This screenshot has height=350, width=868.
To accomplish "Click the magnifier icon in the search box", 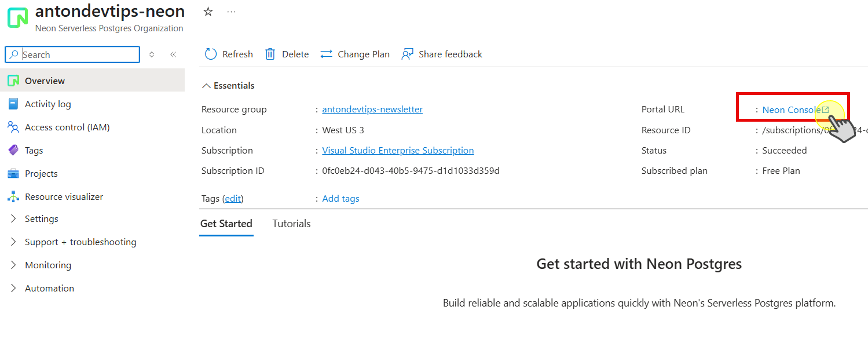I will [x=14, y=54].
